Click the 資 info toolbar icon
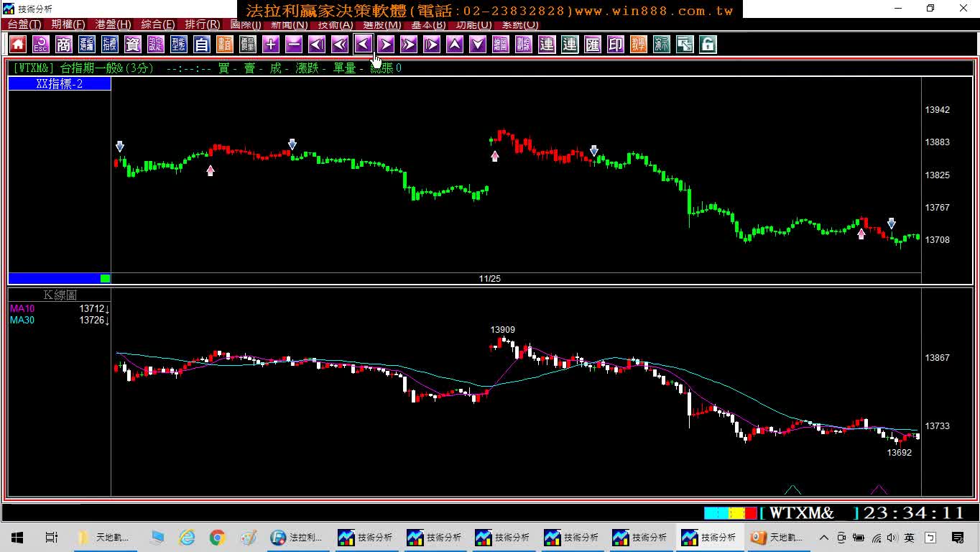Viewport: 980px width, 552px height. [133, 45]
